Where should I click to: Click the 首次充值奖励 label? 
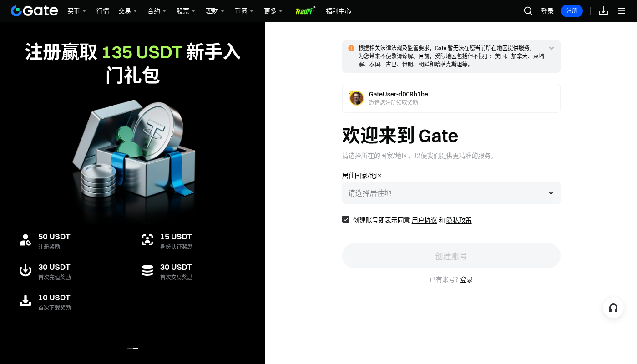(x=55, y=277)
